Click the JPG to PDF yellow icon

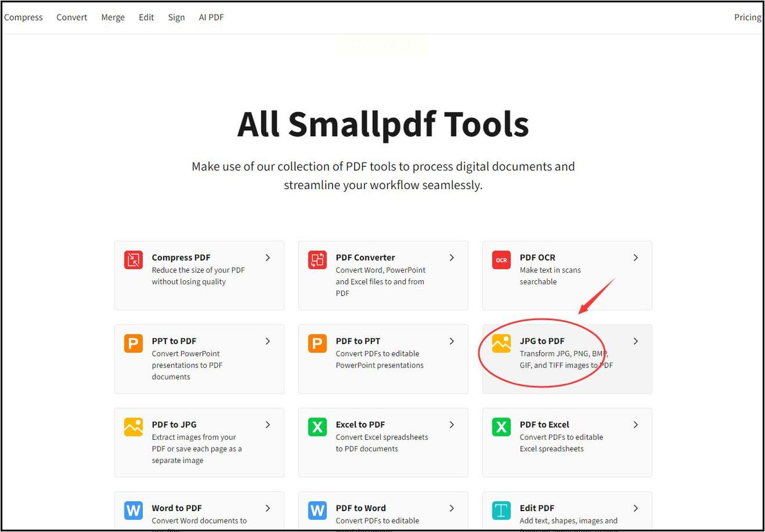(x=501, y=344)
